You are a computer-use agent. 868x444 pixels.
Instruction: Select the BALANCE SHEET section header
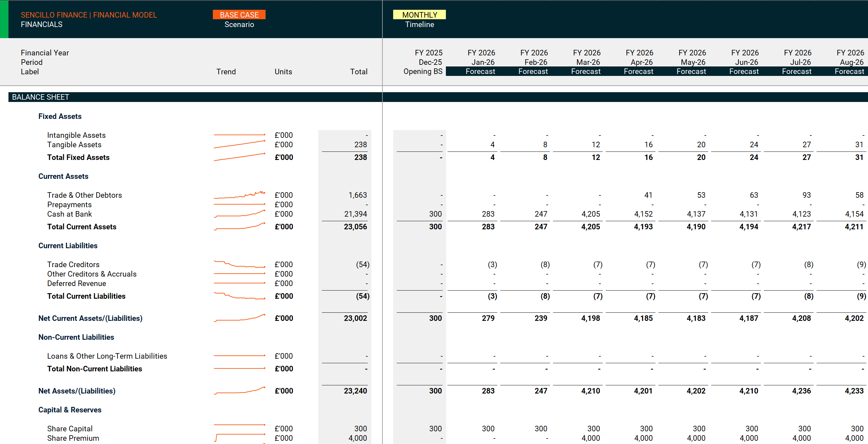pos(40,97)
